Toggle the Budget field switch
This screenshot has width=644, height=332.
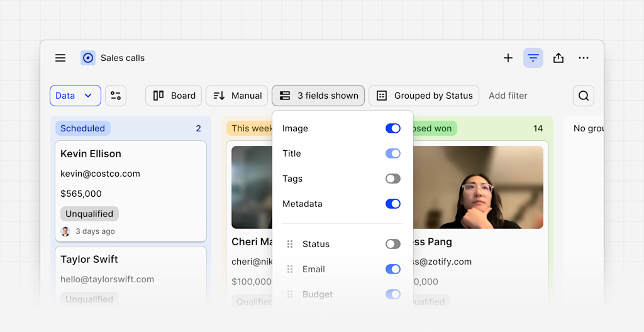pos(393,294)
